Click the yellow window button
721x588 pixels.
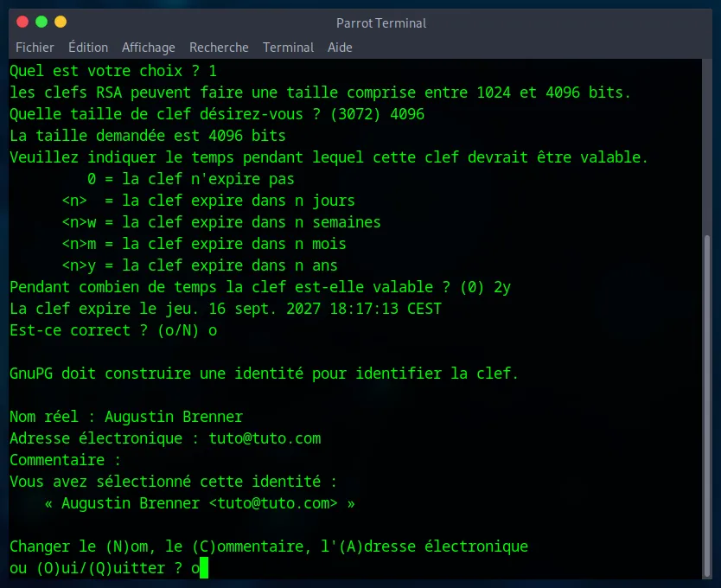coord(61,22)
